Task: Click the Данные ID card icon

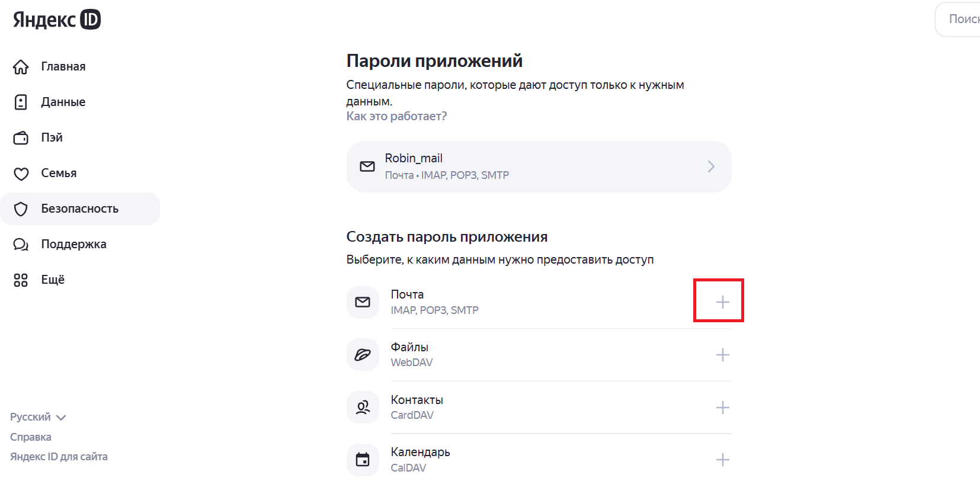Action: 21,102
